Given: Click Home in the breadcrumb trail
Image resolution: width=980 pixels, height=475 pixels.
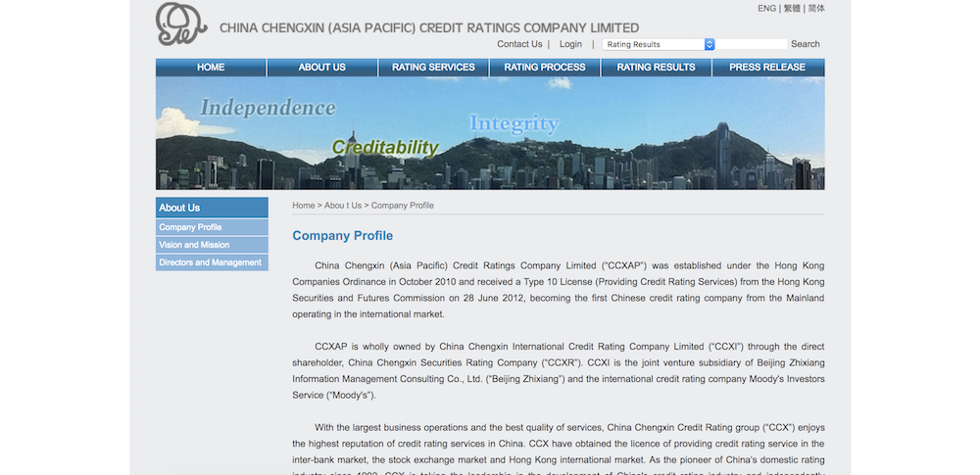Looking at the screenshot, I should (303, 206).
